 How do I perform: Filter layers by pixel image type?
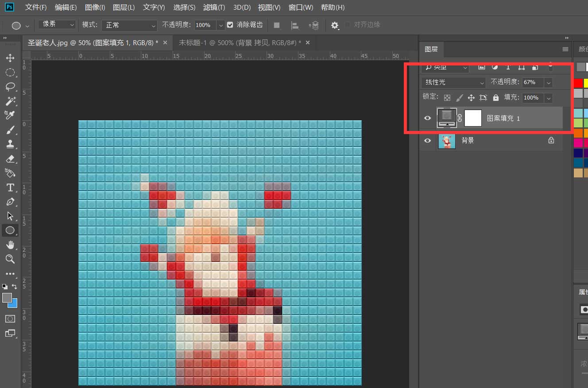[482, 67]
